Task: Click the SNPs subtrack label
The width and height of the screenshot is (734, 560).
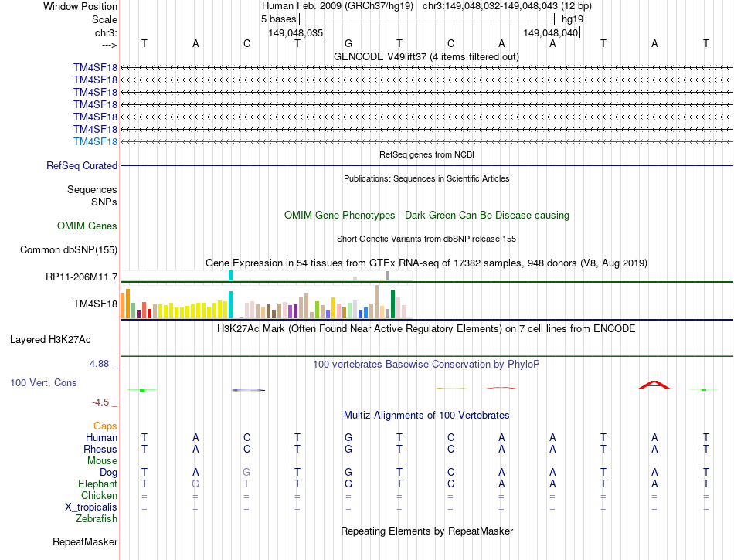Action: point(104,202)
